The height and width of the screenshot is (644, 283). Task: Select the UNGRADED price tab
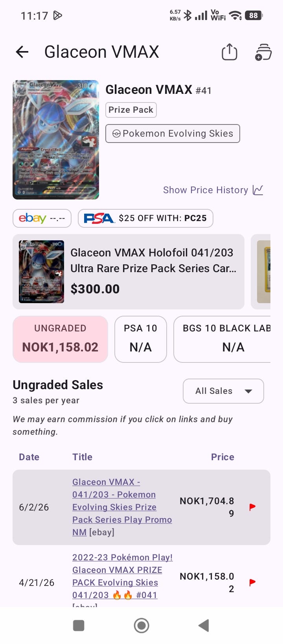coord(60,339)
